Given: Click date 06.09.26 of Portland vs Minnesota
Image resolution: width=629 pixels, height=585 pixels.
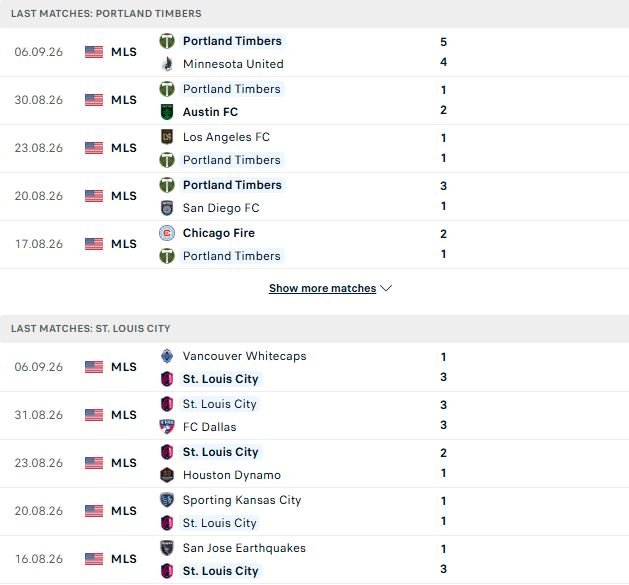Looking at the screenshot, I should coord(39,52).
